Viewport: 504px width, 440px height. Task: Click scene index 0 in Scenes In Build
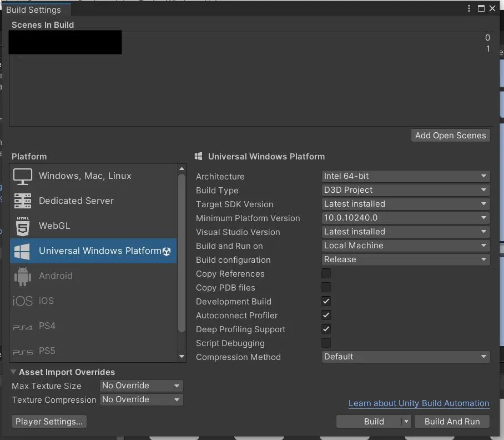click(x=487, y=38)
